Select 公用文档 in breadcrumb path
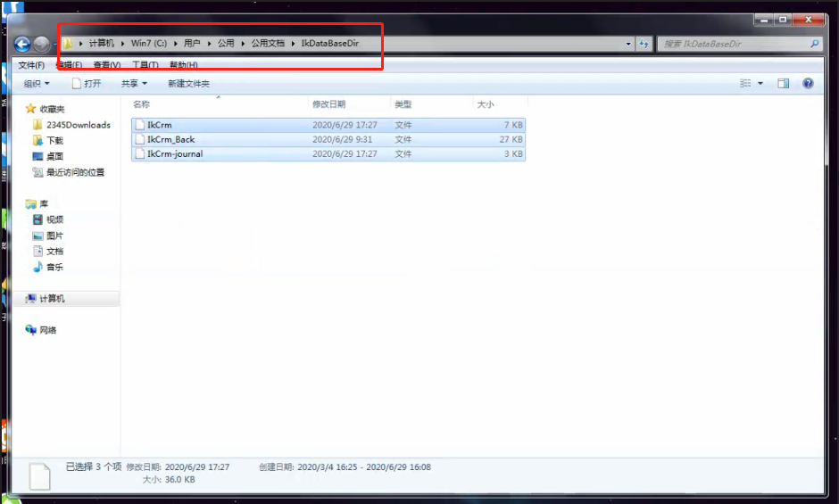 pos(268,44)
